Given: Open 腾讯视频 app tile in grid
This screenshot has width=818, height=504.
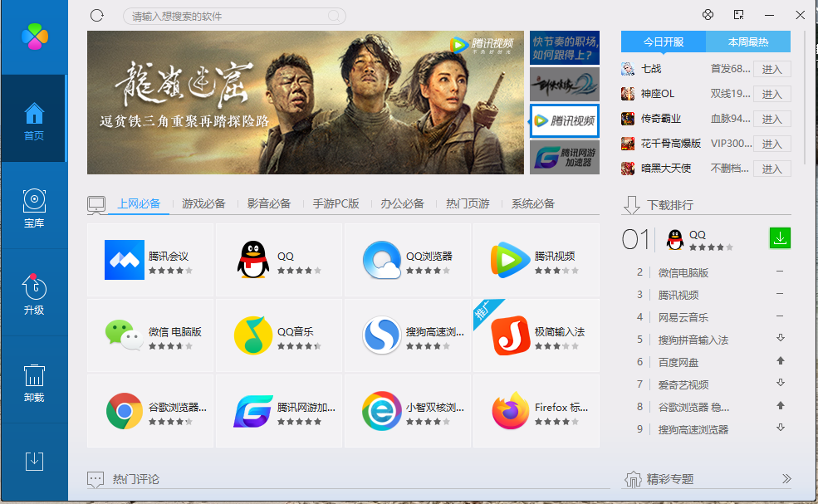Looking at the screenshot, I should coord(536,260).
